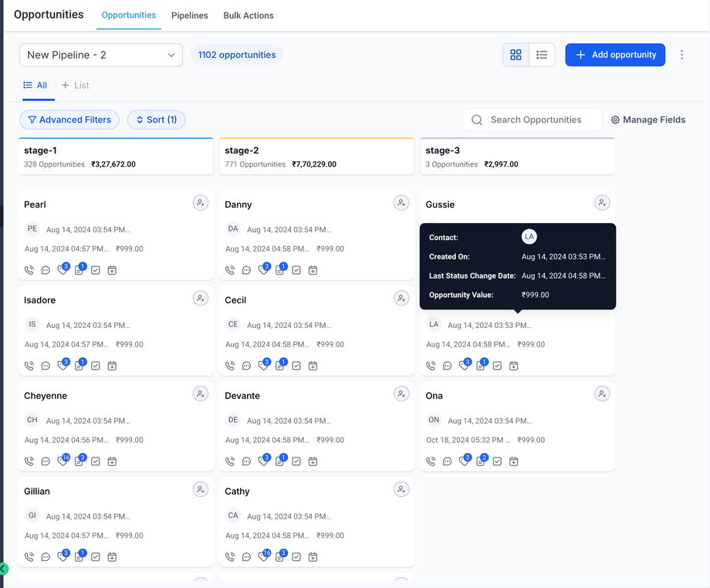This screenshot has width=710, height=588.
Task: Switch to the board grid view
Action: (x=516, y=55)
